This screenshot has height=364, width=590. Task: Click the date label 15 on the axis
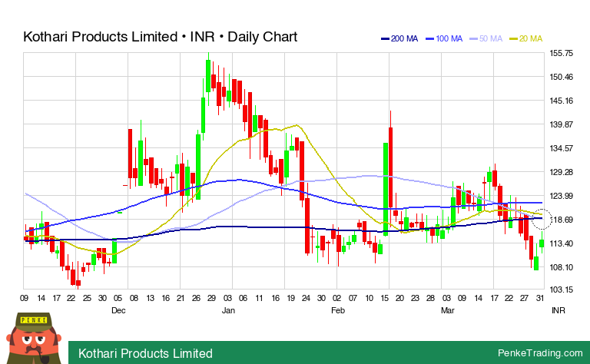tap(384, 298)
